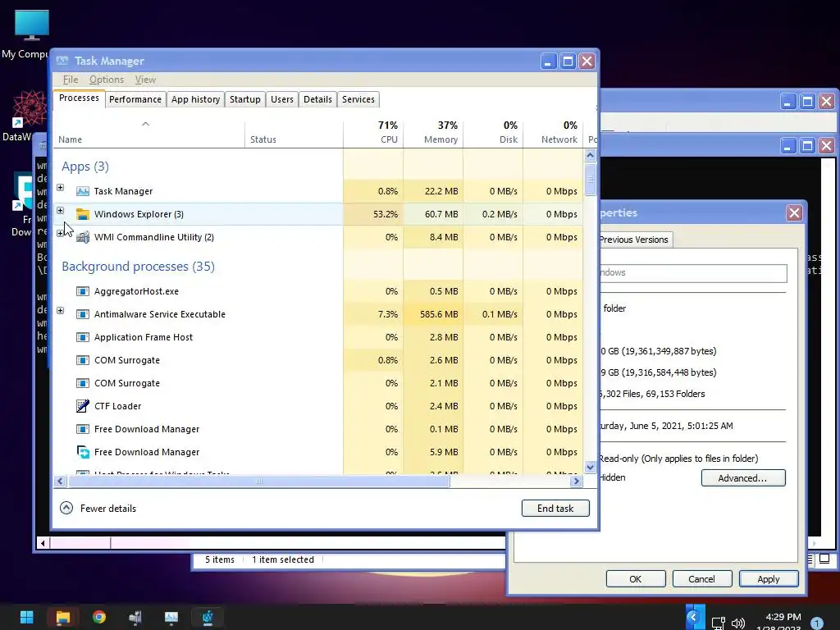The height and width of the screenshot is (630, 840).
Task: Open the View menu
Action: (x=145, y=80)
